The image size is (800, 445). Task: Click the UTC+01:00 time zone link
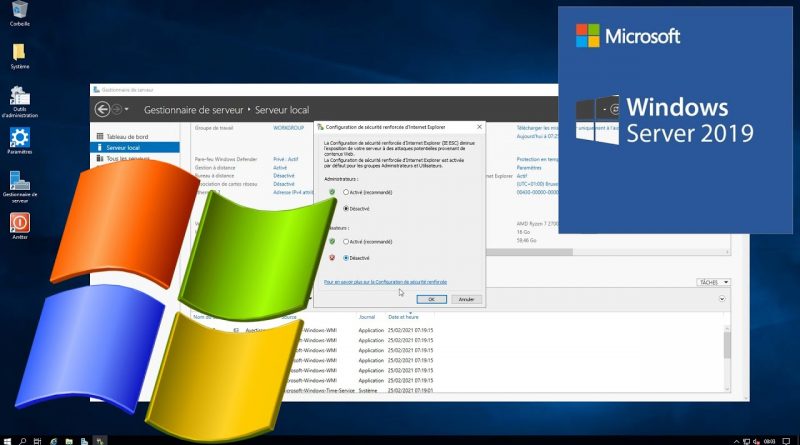pos(537,184)
